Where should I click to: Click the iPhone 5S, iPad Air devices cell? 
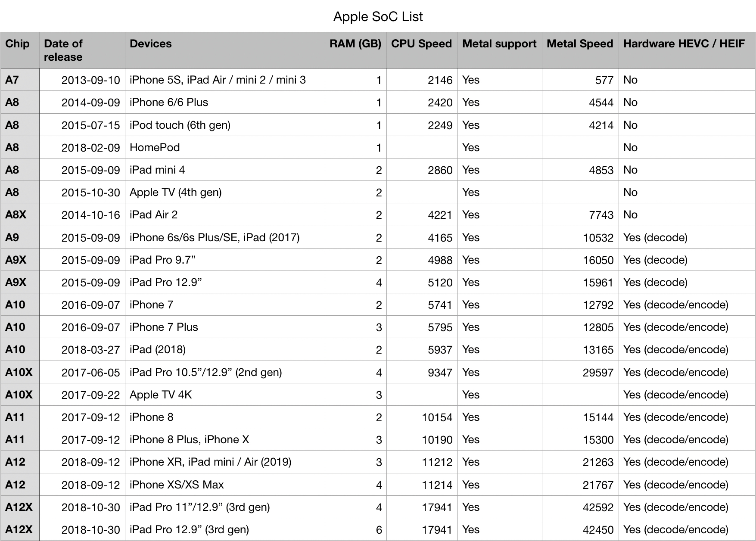(225, 80)
